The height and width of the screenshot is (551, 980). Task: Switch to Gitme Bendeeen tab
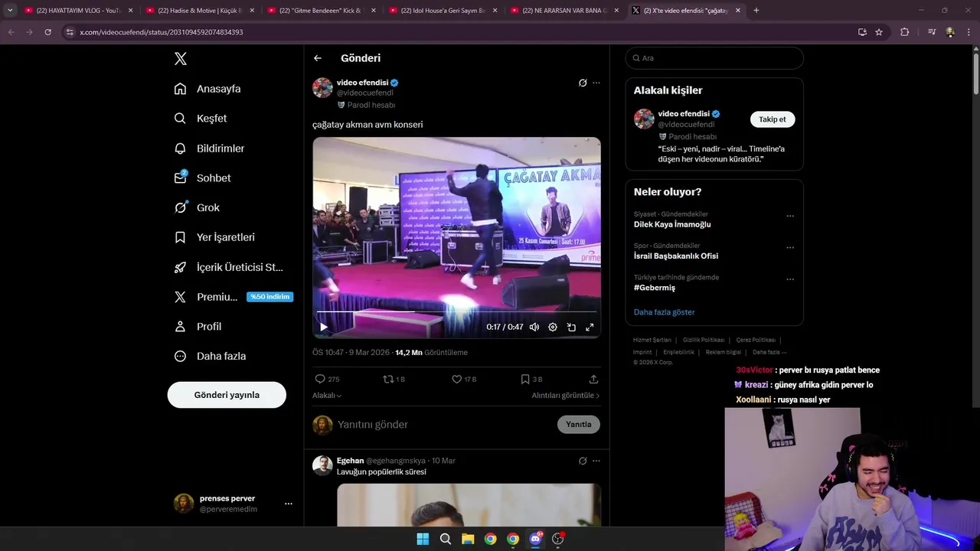click(x=320, y=11)
